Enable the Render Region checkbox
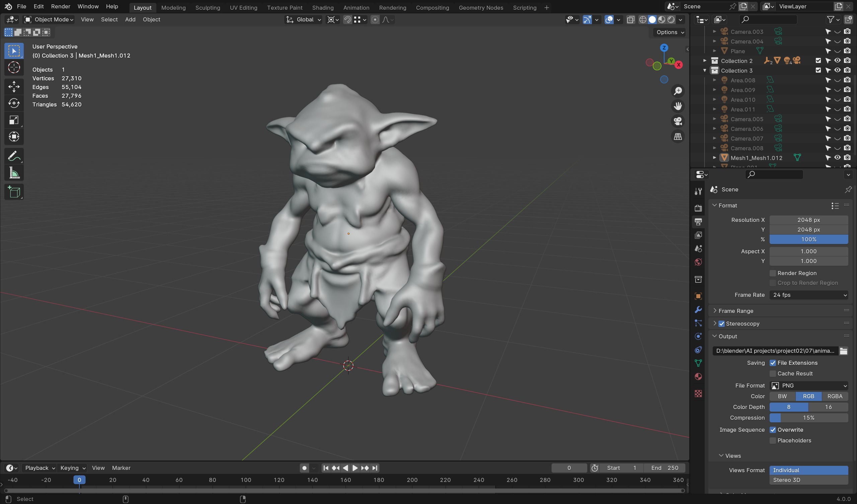Screen dimensions: 857x504 click(773, 273)
